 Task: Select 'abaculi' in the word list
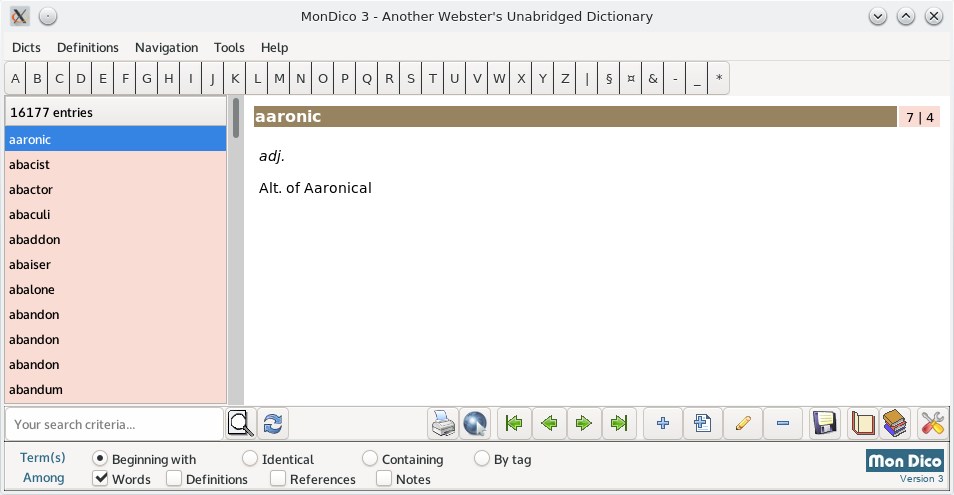click(116, 214)
